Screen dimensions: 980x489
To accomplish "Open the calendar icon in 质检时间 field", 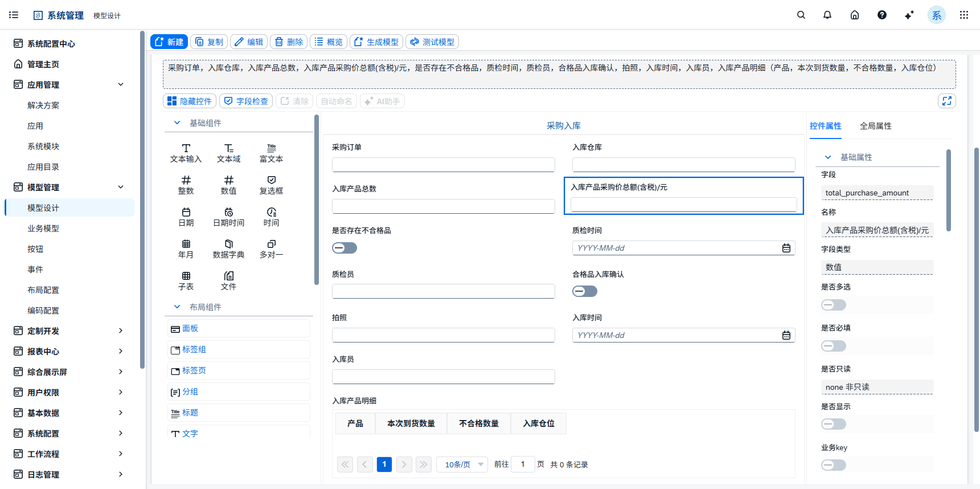I will 786,248.
